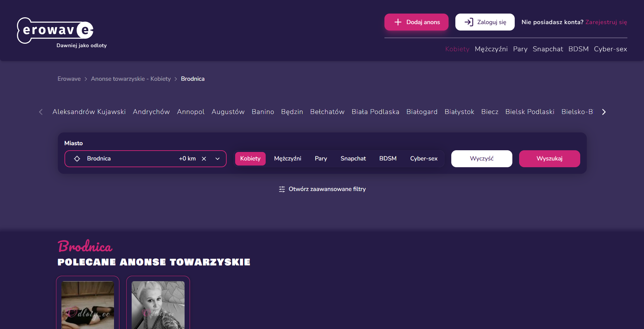This screenshot has height=329, width=644.
Task: Select the city Białystok
Action: [459, 112]
